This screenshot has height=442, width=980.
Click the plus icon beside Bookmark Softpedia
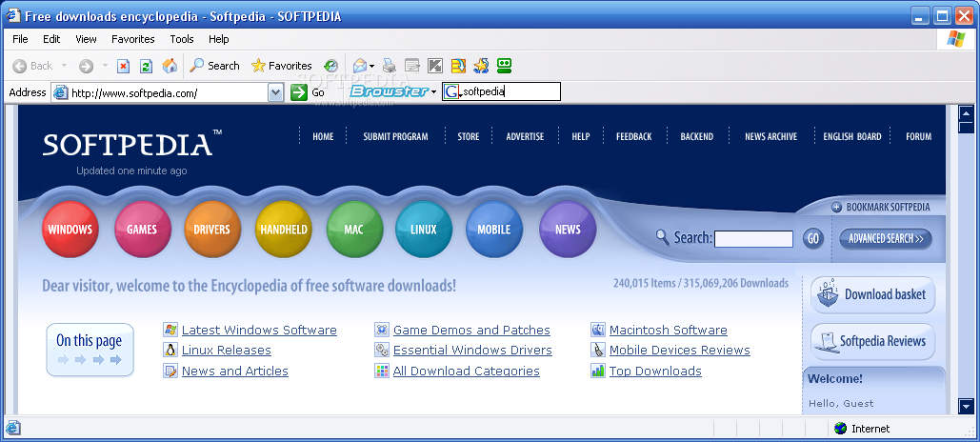(x=837, y=207)
